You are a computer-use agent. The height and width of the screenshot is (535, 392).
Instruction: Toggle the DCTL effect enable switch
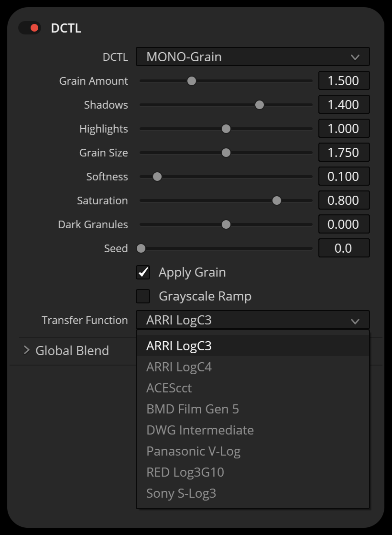[x=29, y=28]
